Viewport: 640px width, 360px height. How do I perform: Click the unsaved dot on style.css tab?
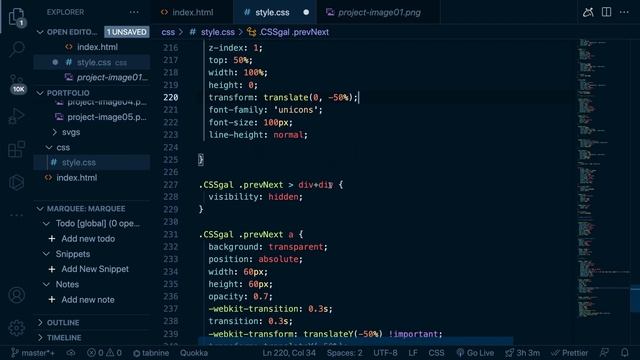click(x=306, y=12)
